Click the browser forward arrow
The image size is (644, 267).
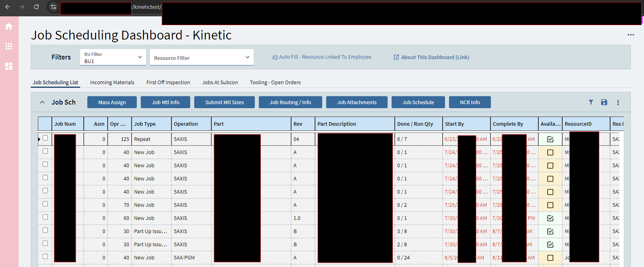click(22, 7)
